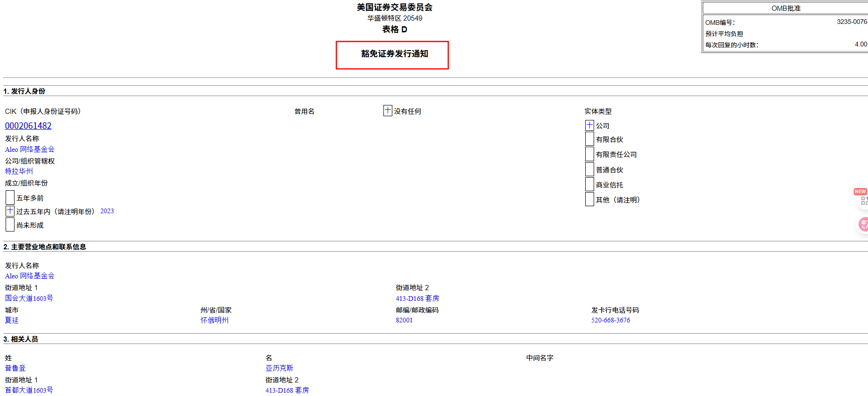Click the OMB批准 box header

pyautogui.click(x=786, y=8)
